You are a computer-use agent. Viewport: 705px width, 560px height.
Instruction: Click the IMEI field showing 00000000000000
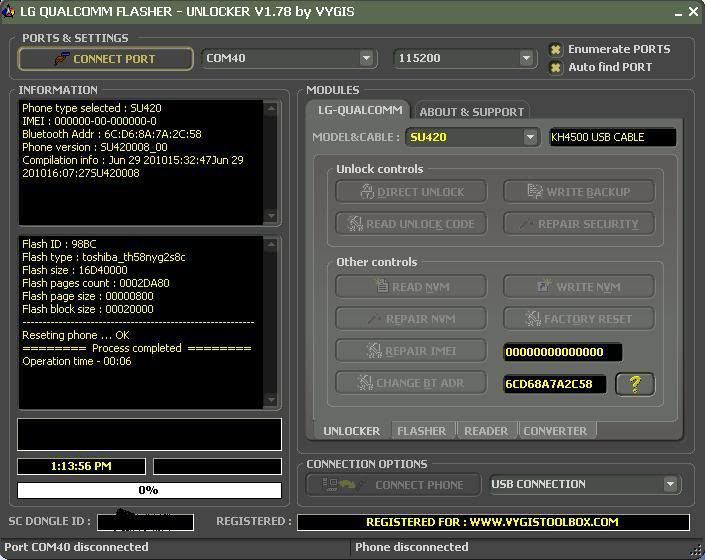(562, 352)
